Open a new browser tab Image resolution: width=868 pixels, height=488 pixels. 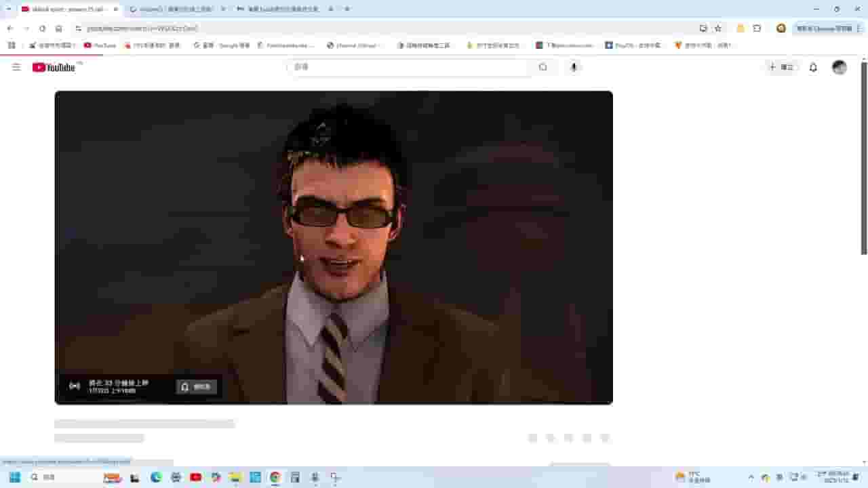347,9
